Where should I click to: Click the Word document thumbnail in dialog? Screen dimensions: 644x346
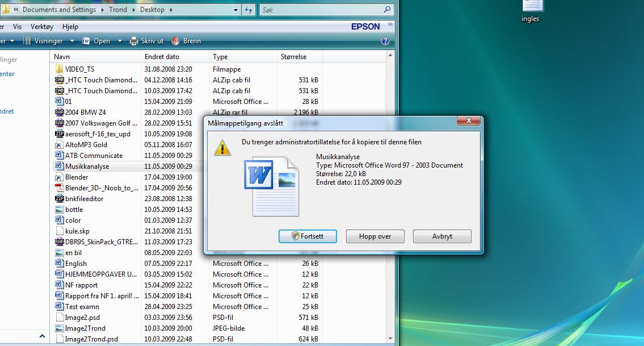click(271, 187)
